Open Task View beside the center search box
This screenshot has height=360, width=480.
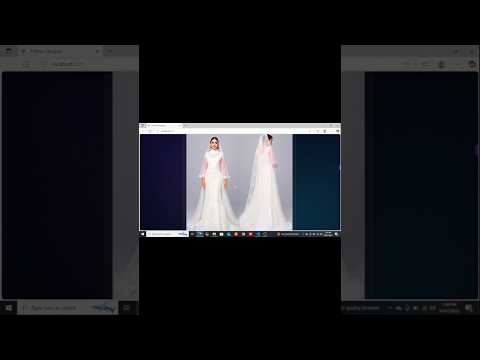pyautogui.click(x=192, y=234)
